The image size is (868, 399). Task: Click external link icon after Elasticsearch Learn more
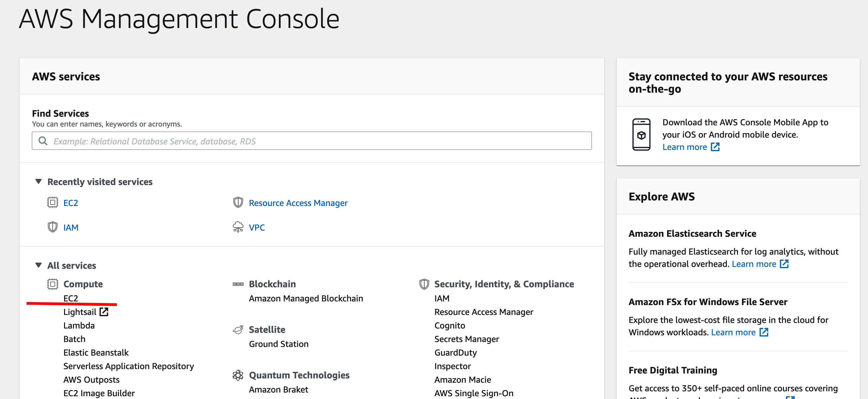coord(784,264)
